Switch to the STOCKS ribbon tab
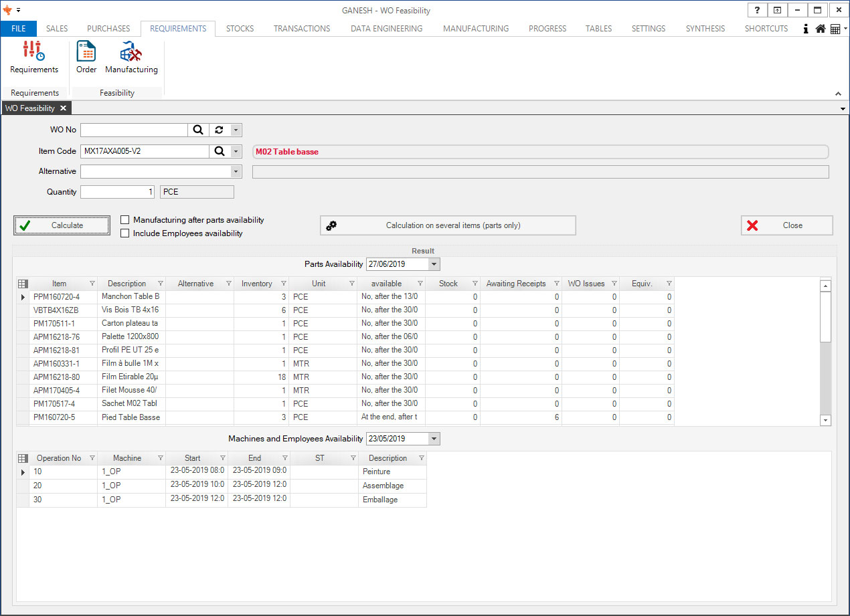Viewport: 850px width, 616px height. pyautogui.click(x=240, y=29)
